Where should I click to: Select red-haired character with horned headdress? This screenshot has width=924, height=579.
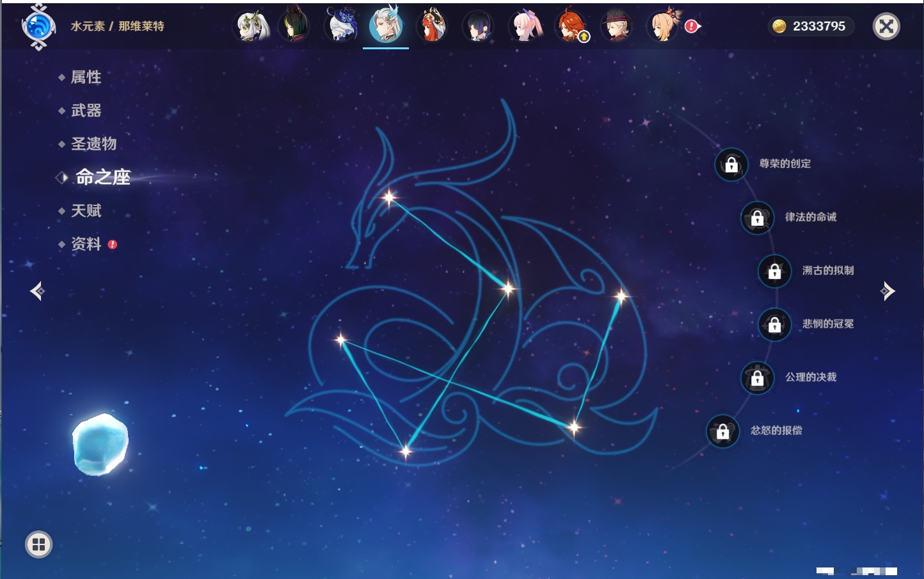(x=433, y=27)
